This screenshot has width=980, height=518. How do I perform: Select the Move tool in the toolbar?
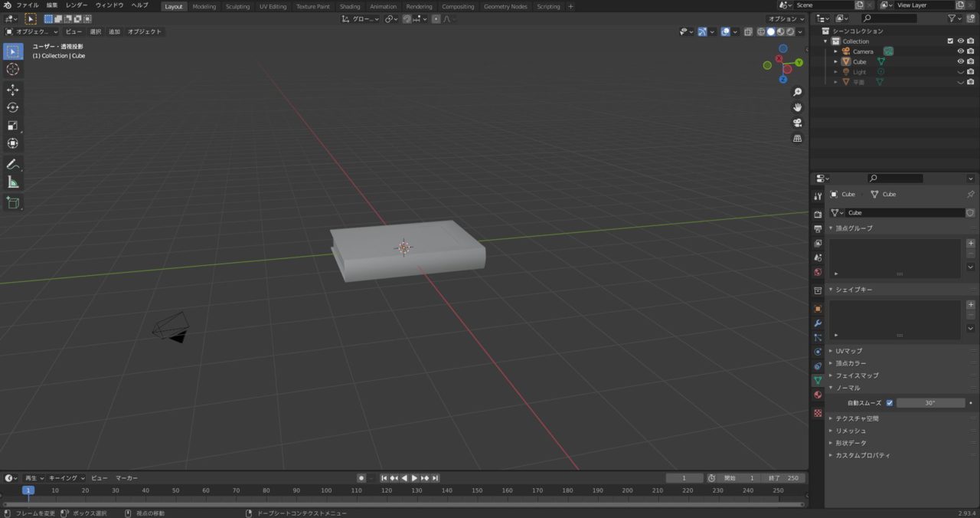12,90
